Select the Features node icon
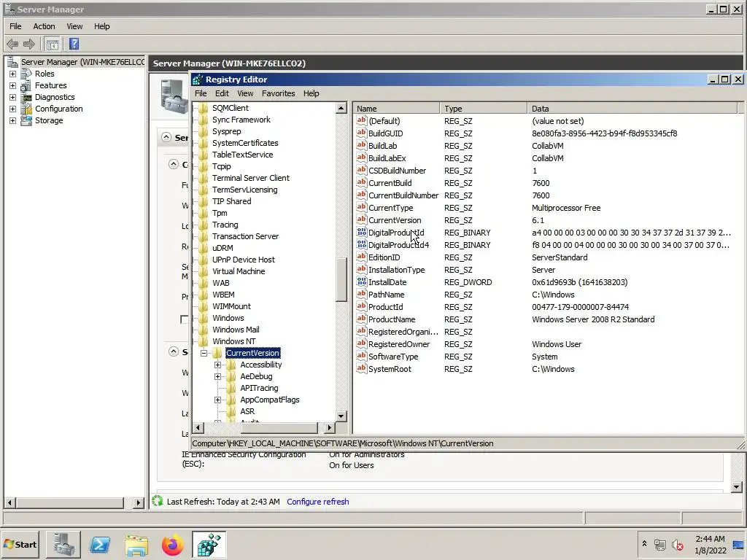Image resolution: width=747 pixels, height=560 pixels. pos(27,86)
